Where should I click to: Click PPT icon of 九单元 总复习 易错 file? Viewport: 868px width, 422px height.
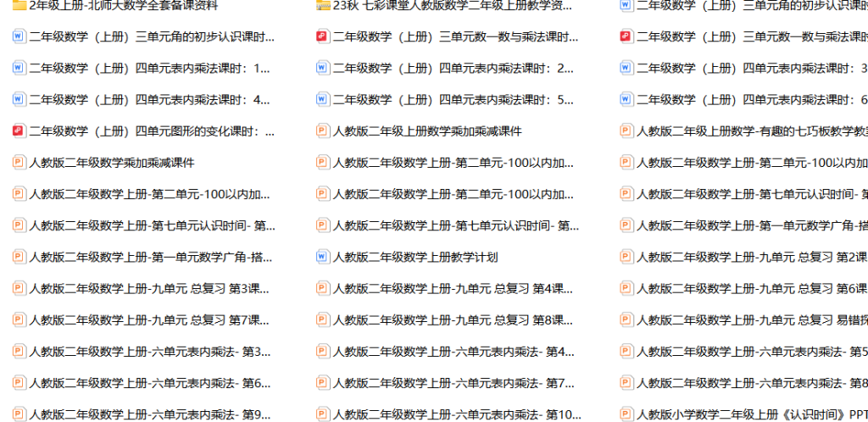coord(626,319)
